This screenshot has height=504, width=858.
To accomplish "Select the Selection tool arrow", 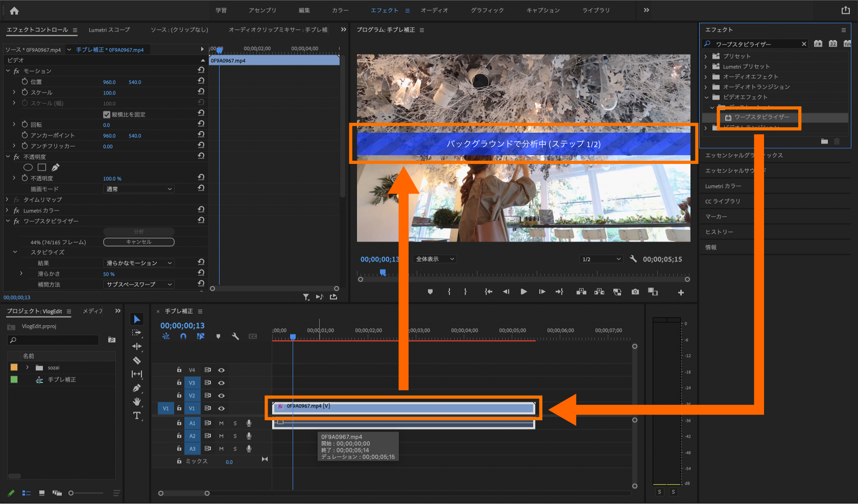I will point(137,319).
